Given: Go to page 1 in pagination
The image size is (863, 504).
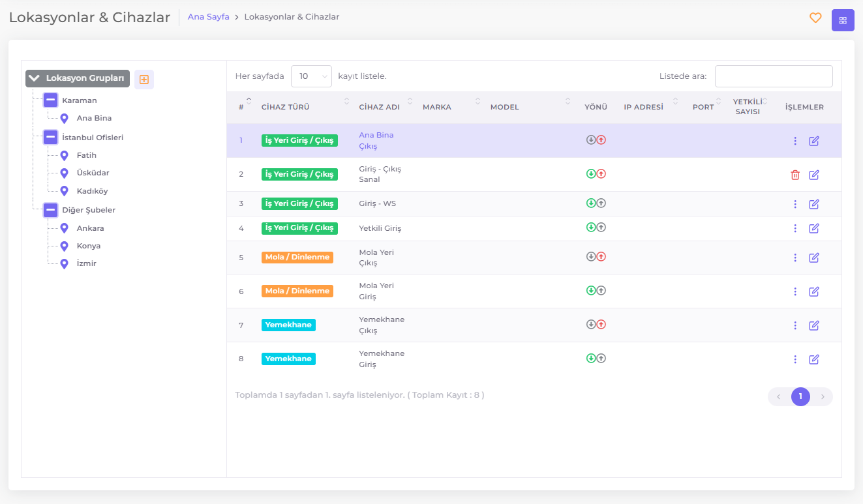Looking at the screenshot, I should 800,396.
